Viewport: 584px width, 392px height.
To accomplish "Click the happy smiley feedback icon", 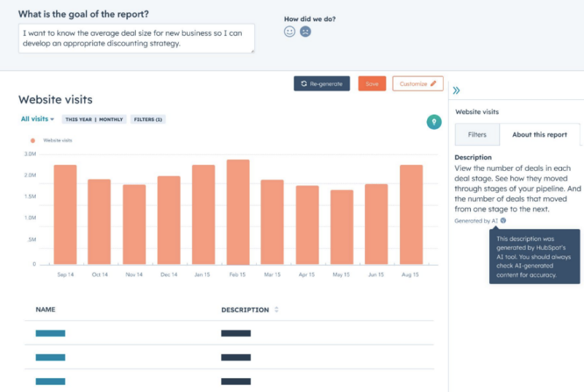I will [289, 31].
